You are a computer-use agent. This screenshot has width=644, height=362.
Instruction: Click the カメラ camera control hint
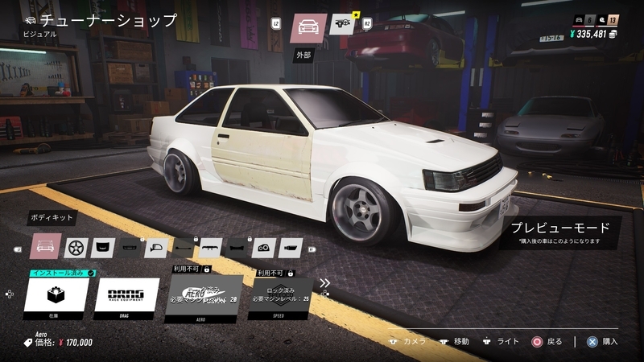coord(407,341)
